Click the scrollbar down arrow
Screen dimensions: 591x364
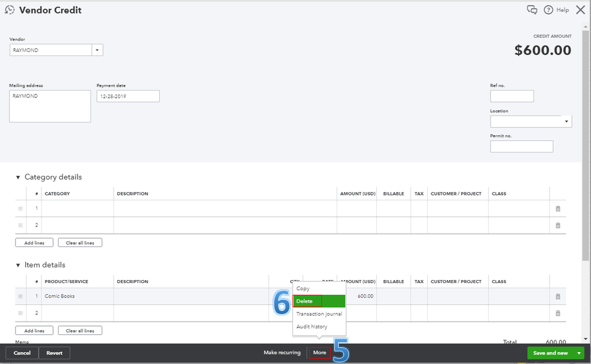point(585,339)
